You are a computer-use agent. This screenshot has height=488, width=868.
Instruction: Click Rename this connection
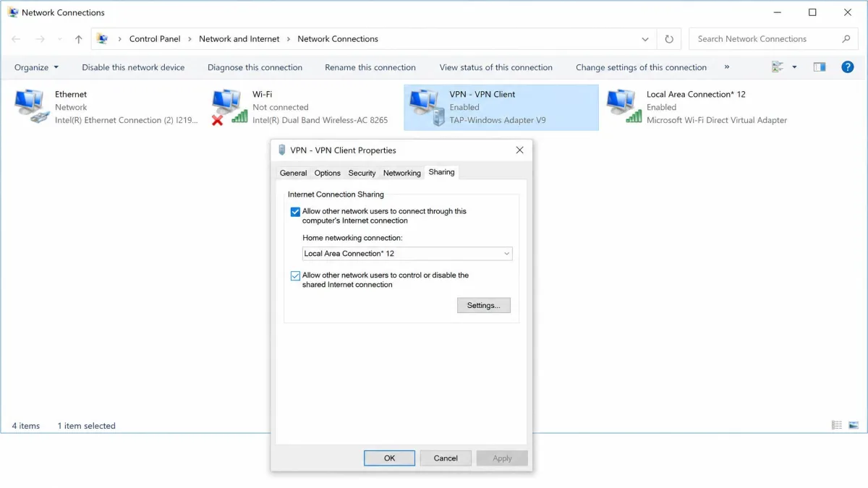370,67
